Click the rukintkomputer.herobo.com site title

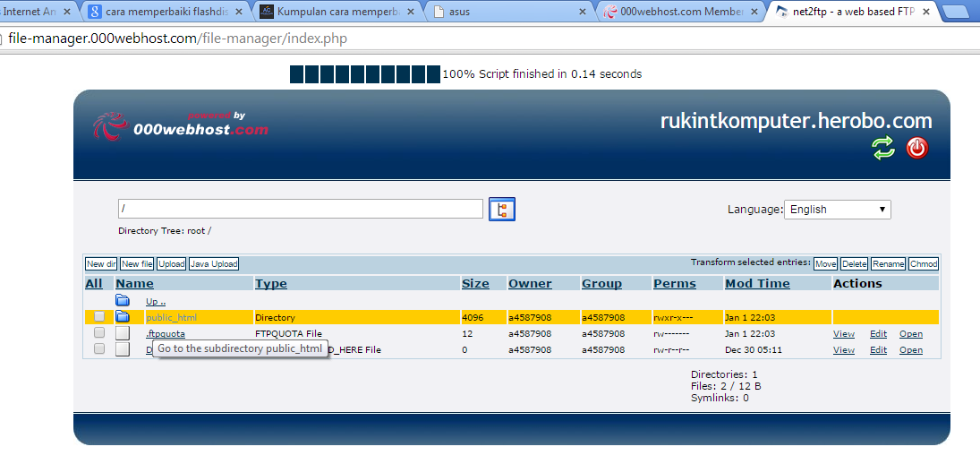click(x=797, y=121)
